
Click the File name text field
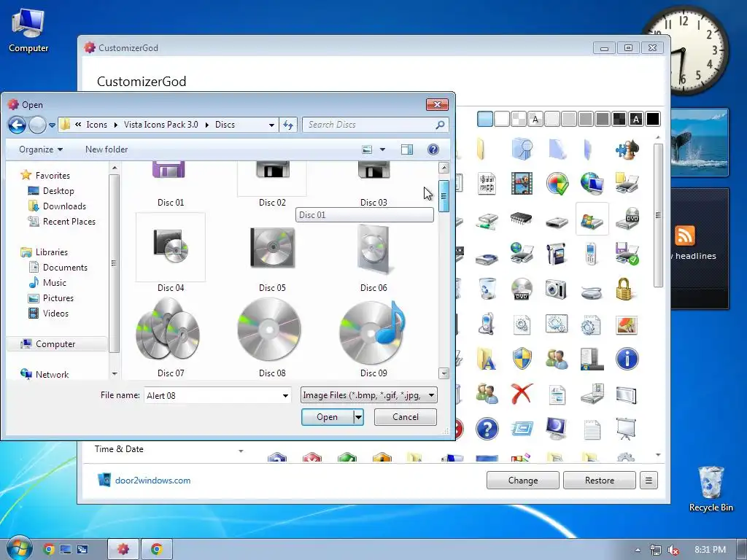click(x=212, y=396)
